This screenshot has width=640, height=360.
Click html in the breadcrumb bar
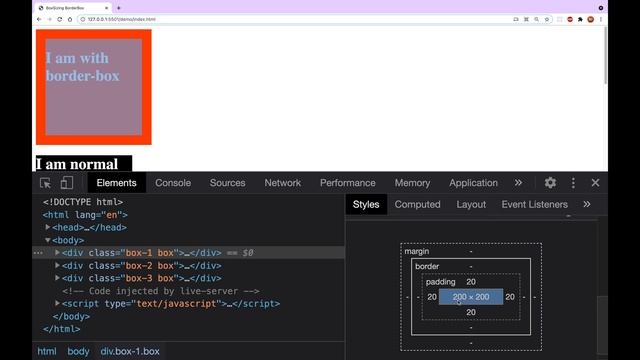pyautogui.click(x=47, y=351)
